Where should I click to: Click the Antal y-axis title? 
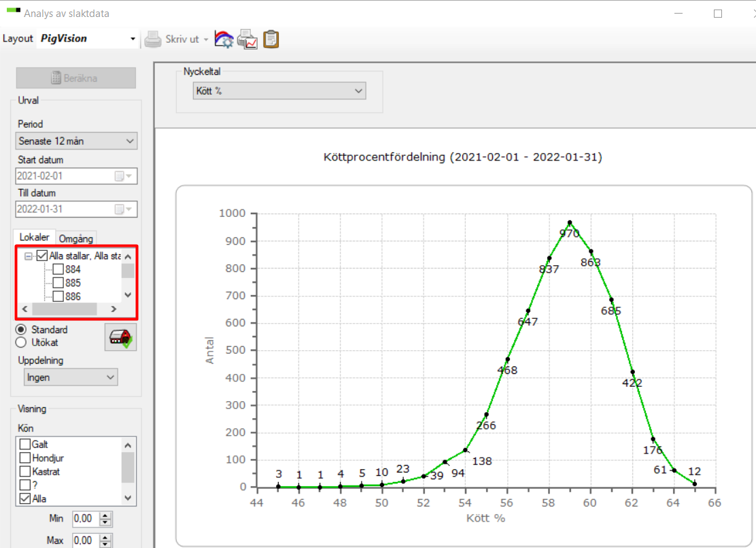click(x=209, y=350)
